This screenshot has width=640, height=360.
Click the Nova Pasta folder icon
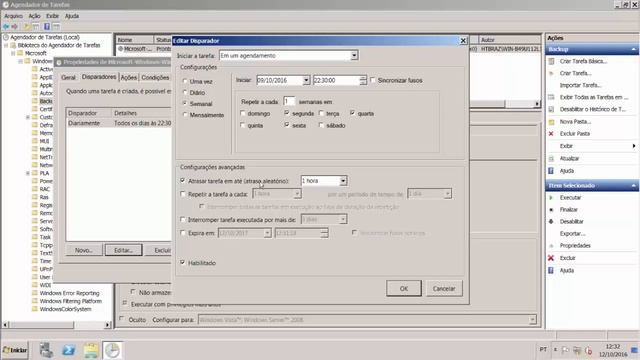coord(551,122)
